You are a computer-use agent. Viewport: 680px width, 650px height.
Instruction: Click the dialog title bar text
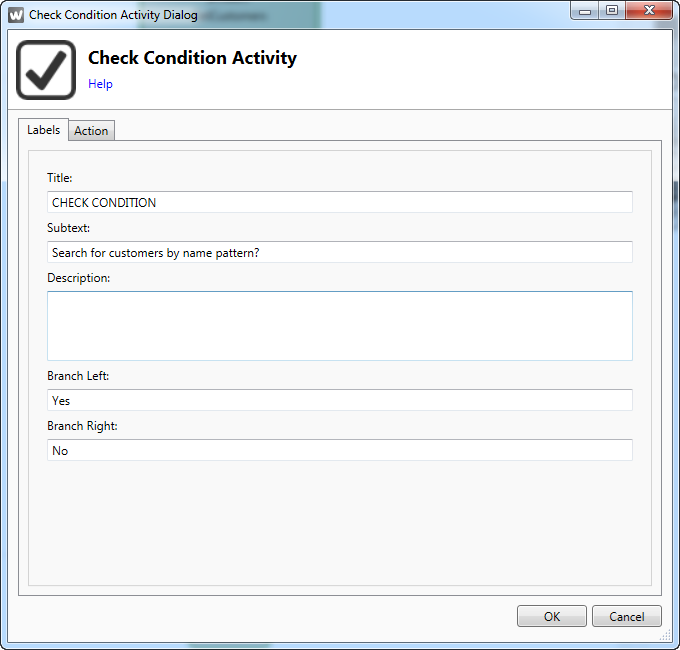pyautogui.click(x=113, y=15)
